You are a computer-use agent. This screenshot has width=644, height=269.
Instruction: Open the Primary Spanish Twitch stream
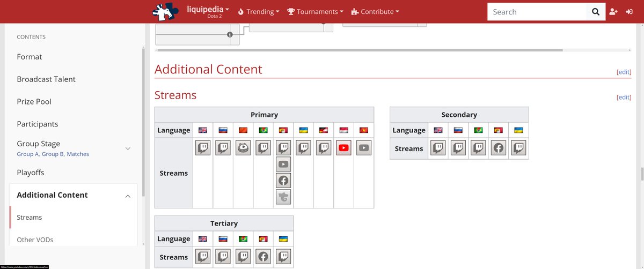click(283, 148)
